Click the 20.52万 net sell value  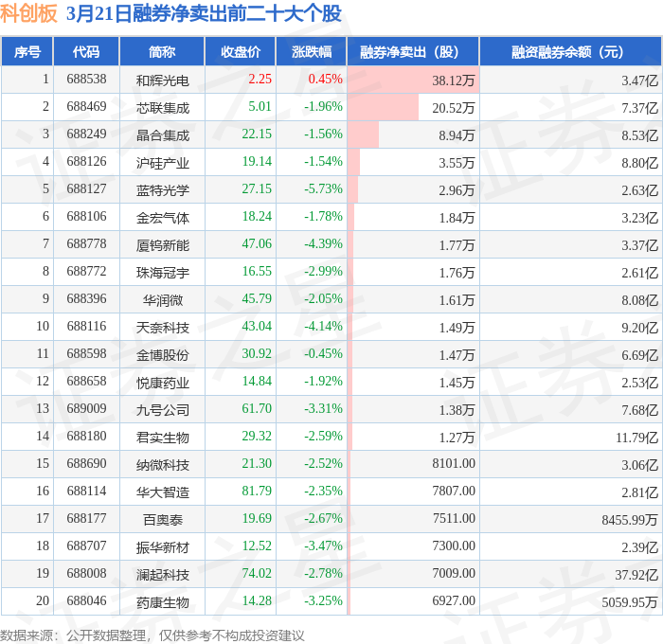[x=454, y=108]
